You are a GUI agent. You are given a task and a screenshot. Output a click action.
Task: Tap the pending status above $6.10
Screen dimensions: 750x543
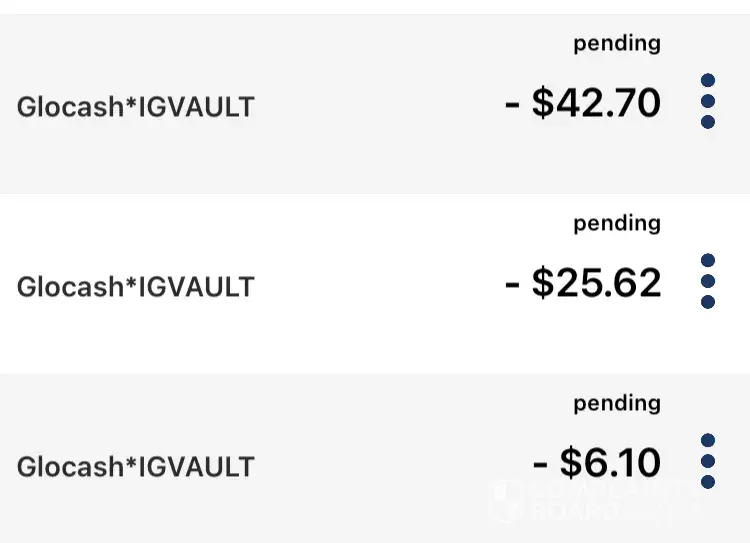[617, 403]
